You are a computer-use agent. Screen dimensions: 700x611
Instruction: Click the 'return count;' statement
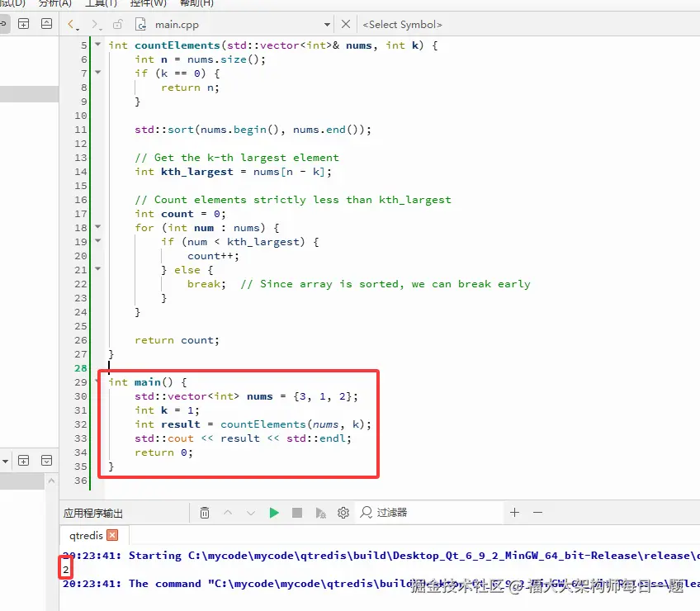177,340
